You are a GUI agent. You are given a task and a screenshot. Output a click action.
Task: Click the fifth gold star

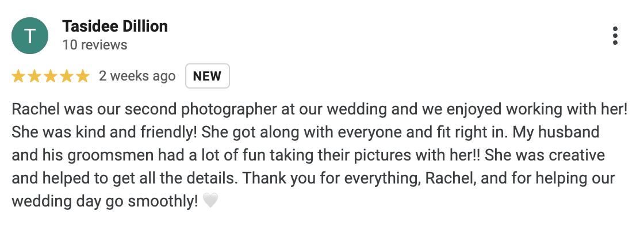(x=82, y=76)
